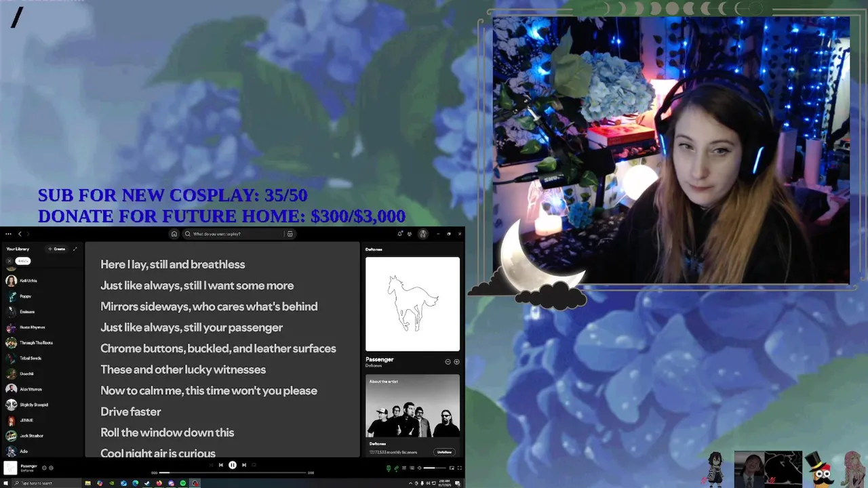Open 'Passenger' title in Now Playing panel
Screen dimensions: 868x488
point(379,359)
